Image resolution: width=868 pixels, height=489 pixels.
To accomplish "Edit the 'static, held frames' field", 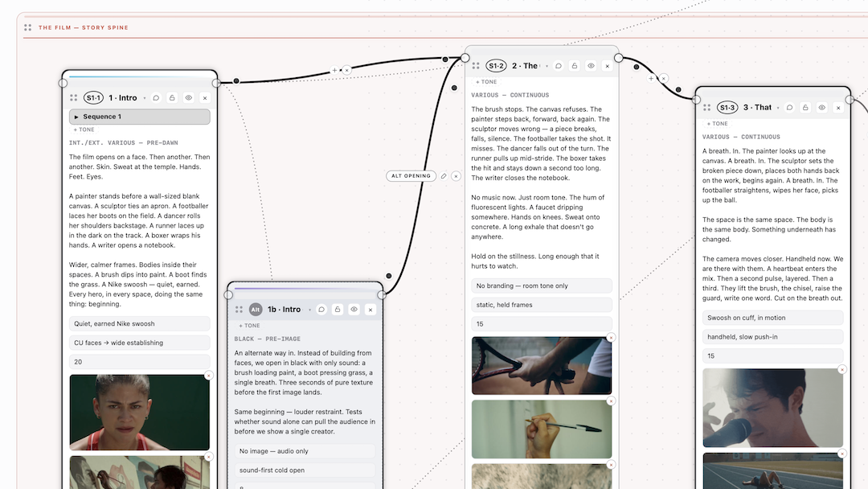I will click(542, 305).
